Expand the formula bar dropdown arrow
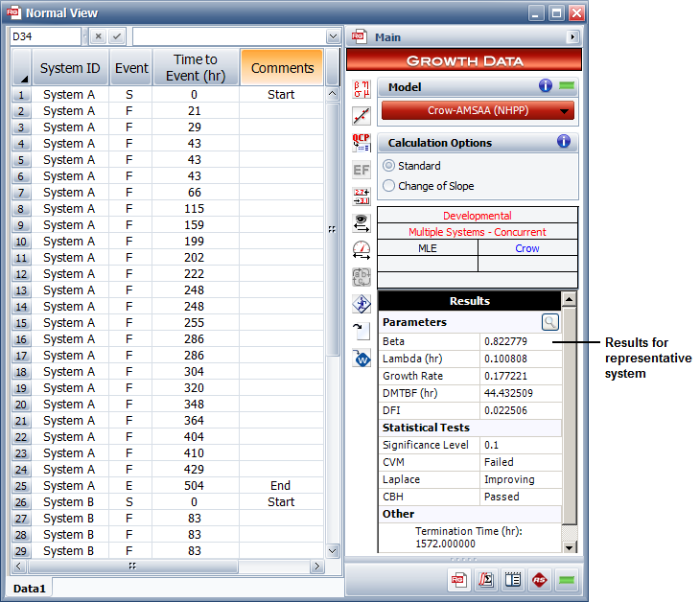The height and width of the screenshot is (602, 700). pos(333,36)
